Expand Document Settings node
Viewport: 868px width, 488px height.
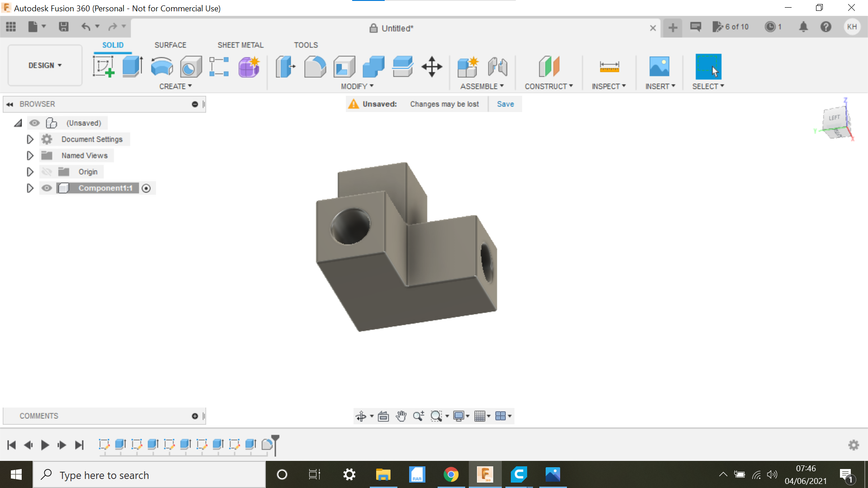pos(30,139)
